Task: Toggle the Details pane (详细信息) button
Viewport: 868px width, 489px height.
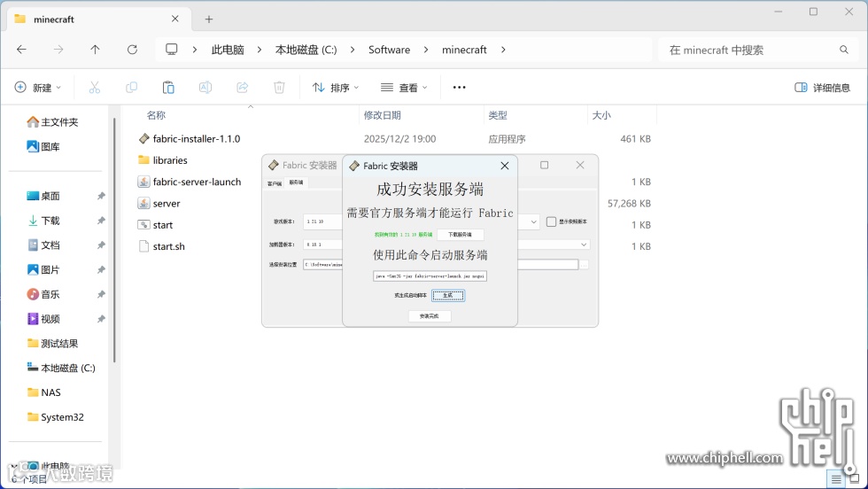Action: (x=822, y=88)
